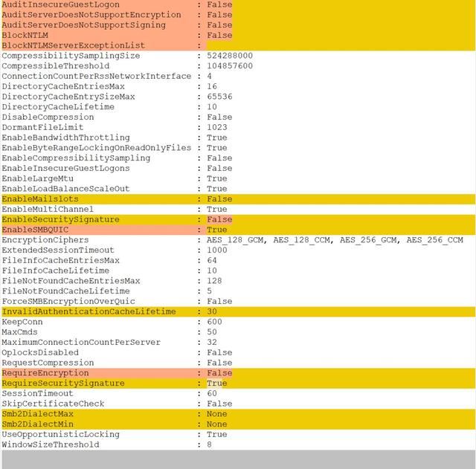Select the True value for RequireSecuritySignature
The height and width of the screenshot is (469, 476).
[217, 384]
